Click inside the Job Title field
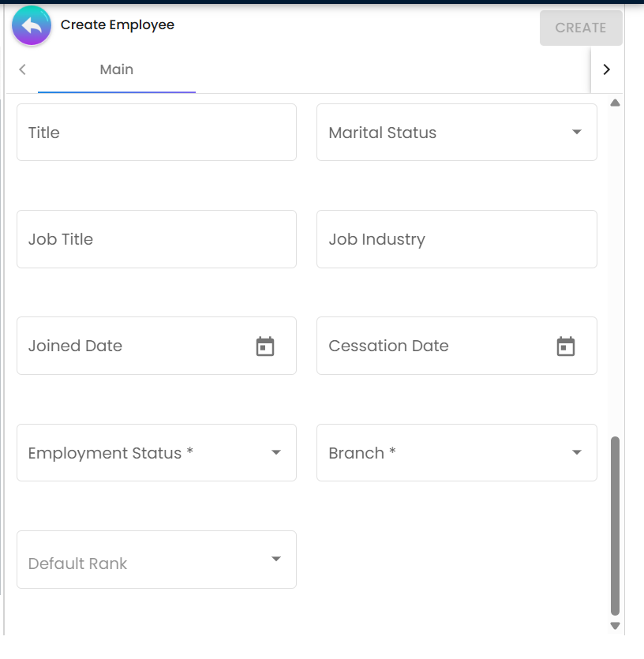Image resolution: width=644 pixels, height=659 pixels. click(x=156, y=238)
